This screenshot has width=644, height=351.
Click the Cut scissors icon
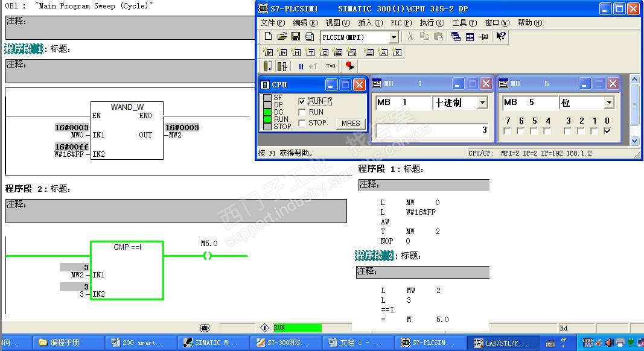pyautogui.click(x=410, y=37)
